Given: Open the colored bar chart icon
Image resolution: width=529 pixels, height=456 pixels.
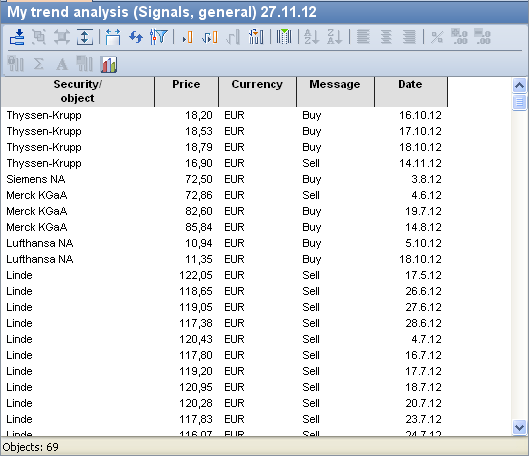Looking at the screenshot, I should (x=109, y=64).
